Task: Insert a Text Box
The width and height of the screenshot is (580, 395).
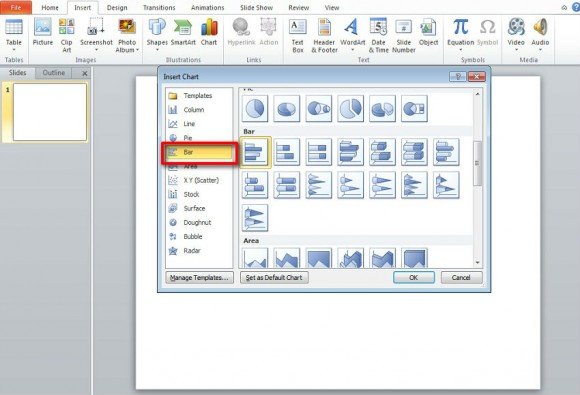Action: [298, 36]
